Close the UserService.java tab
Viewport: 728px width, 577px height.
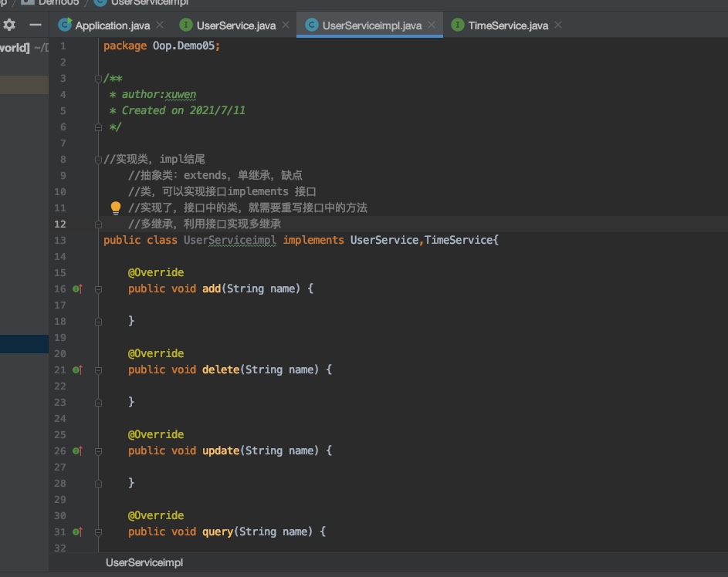point(285,25)
